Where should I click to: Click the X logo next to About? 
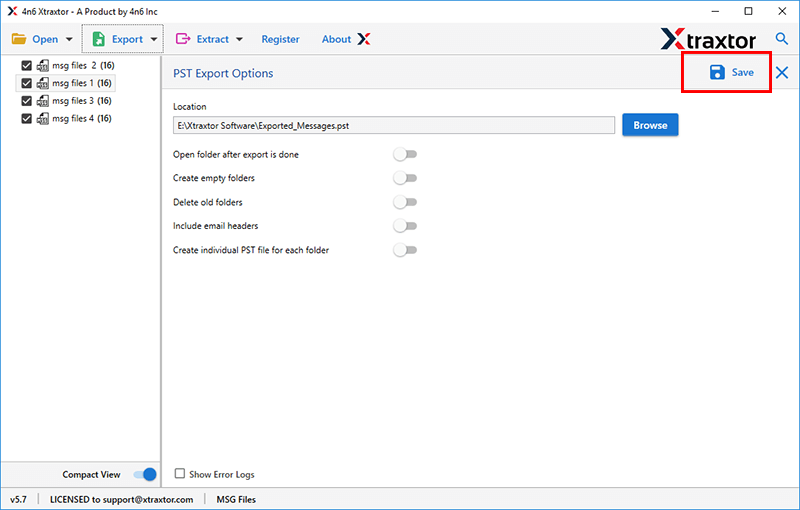pos(364,39)
